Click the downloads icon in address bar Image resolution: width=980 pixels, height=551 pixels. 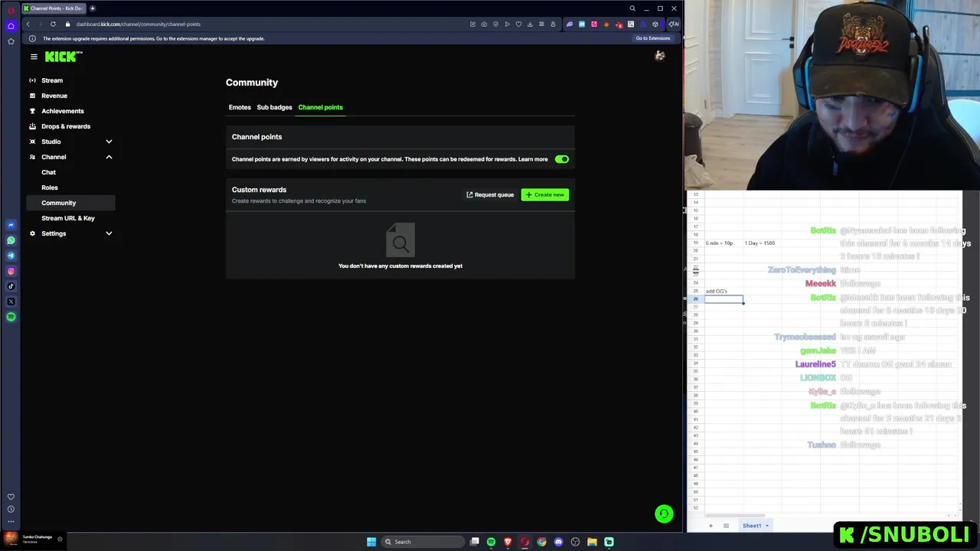click(530, 24)
